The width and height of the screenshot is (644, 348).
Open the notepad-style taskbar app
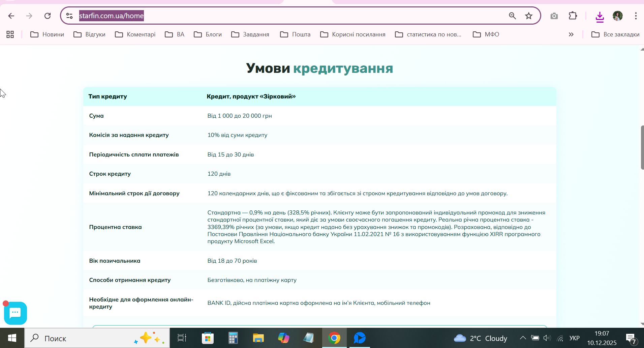point(309,338)
